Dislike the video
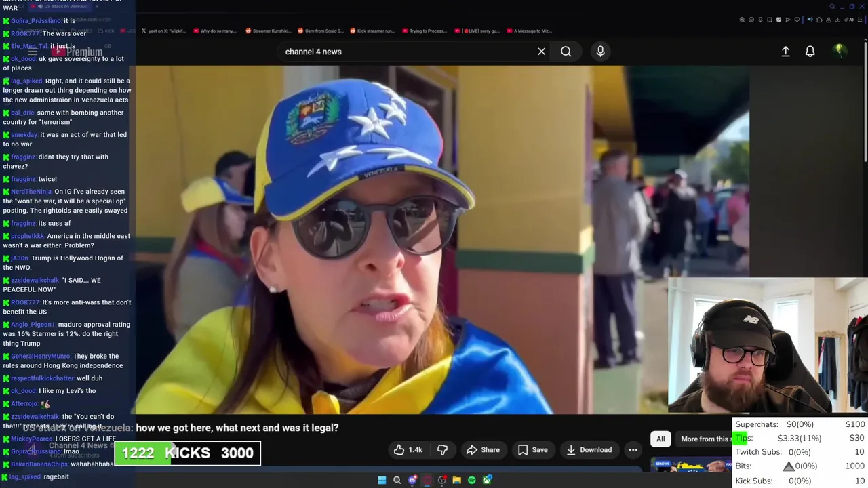The image size is (868, 488). (x=442, y=450)
